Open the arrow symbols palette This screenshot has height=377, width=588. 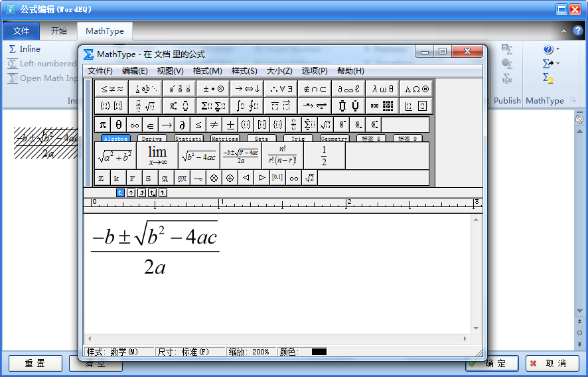[247, 89]
